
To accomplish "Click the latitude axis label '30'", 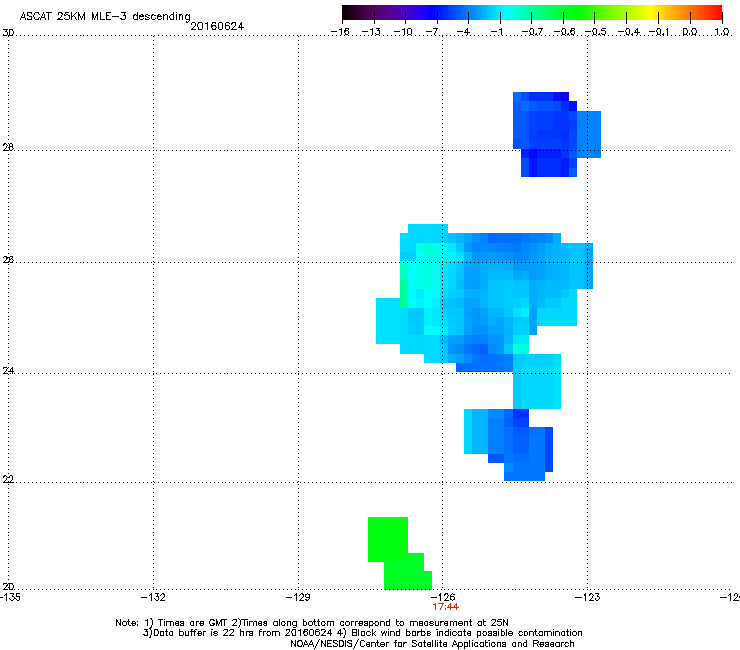I will [8, 33].
